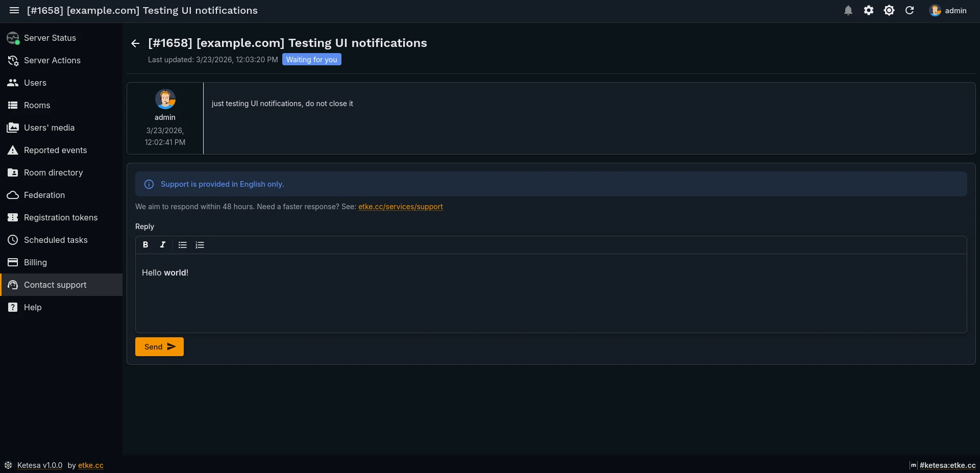Open the Help menu item
Image resolution: width=980 pixels, height=473 pixels.
(x=61, y=307)
